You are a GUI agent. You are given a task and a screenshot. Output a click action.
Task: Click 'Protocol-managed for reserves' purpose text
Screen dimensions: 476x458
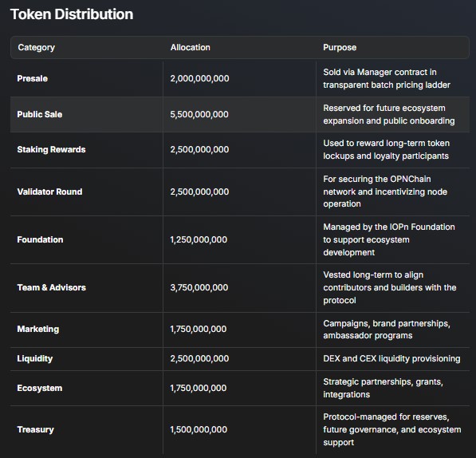(x=392, y=429)
